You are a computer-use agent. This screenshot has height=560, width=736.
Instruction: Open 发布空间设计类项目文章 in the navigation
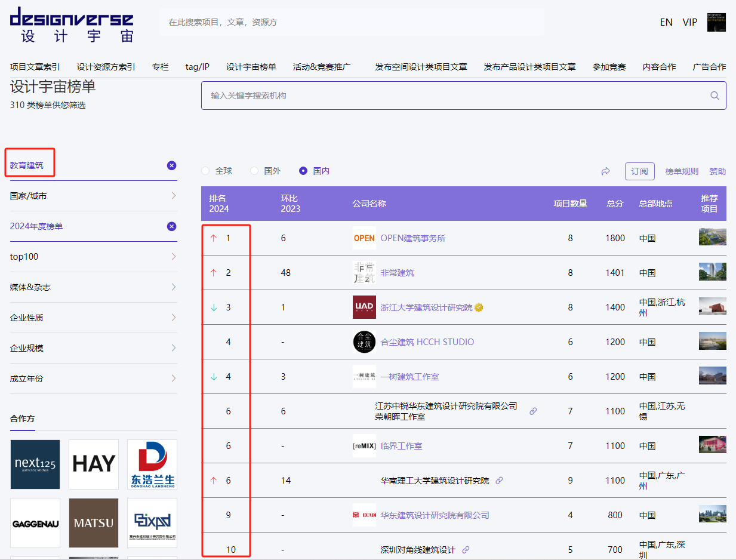coord(421,67)
